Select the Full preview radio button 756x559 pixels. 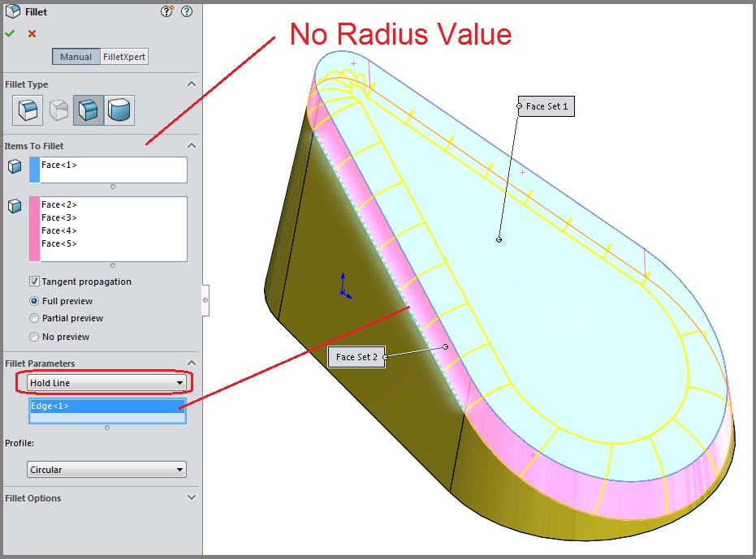(34, 301)
